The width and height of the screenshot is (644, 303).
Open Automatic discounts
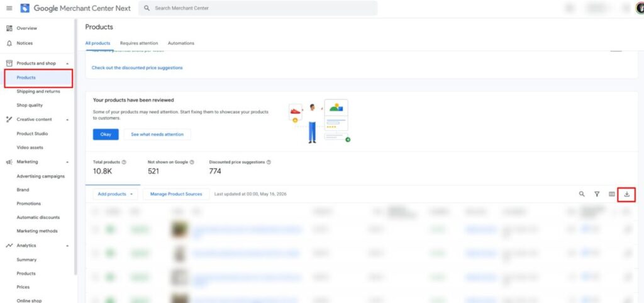tap(38, 217)
